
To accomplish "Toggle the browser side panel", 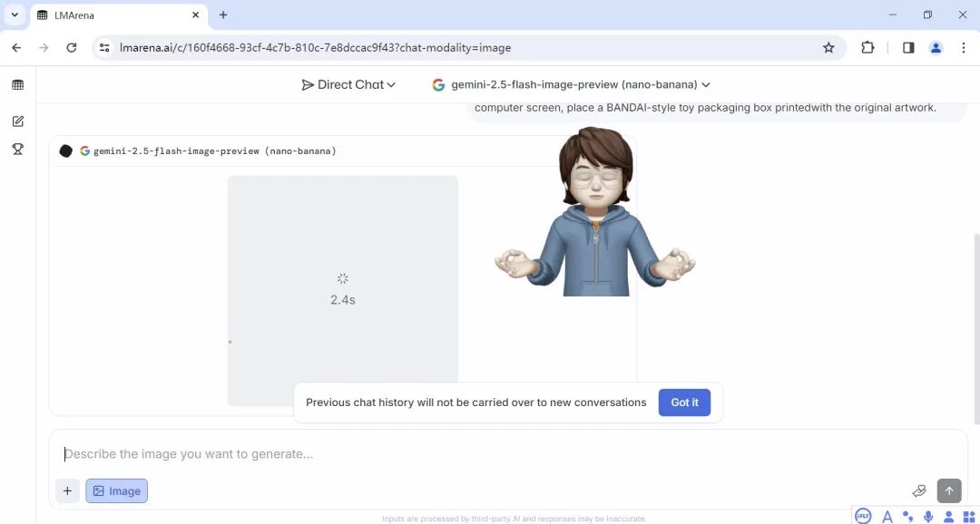I will point(908,48).
